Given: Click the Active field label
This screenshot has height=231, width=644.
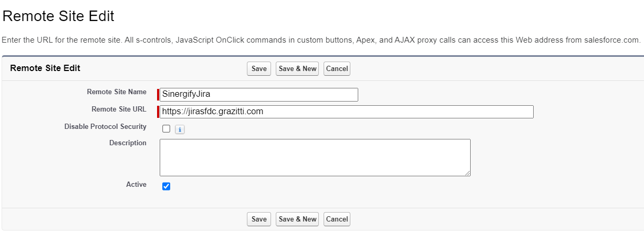Looking at the screenshot, I should pos(136,185).
